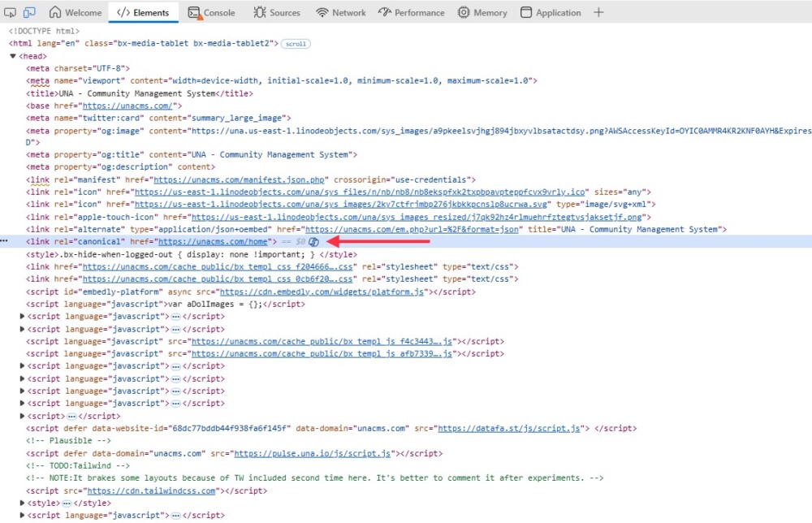Open the Application panel

pyautogui.click(x=551, y=12)
